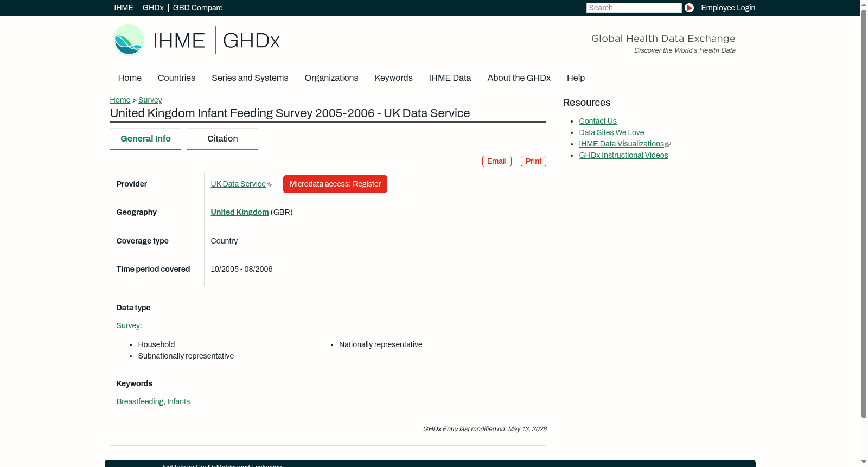Image resolution: width=868 pixels, height=467 pixels.
Task: Click the Email button
Action: pyautogui.click(x=497, y=161)
